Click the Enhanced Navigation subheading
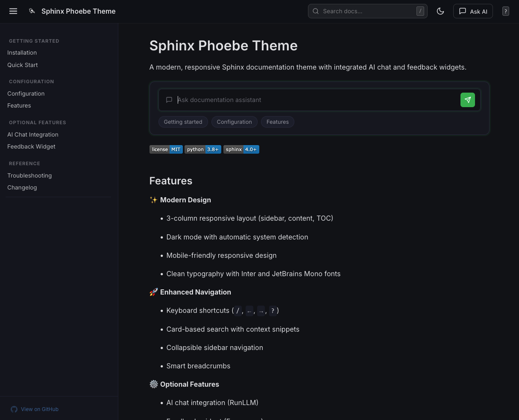519x420 pixels. click(x=196, y=292)
